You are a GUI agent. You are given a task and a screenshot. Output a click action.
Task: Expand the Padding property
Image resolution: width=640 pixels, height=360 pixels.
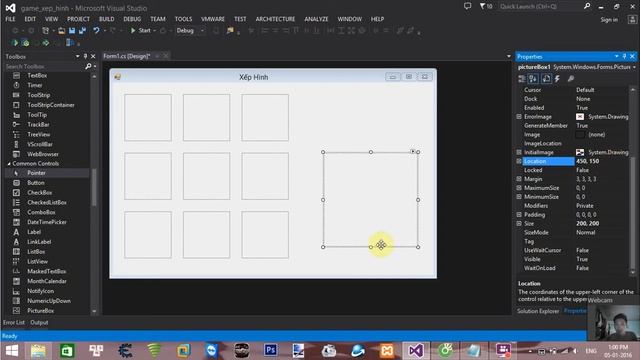(x=519, y=215)
